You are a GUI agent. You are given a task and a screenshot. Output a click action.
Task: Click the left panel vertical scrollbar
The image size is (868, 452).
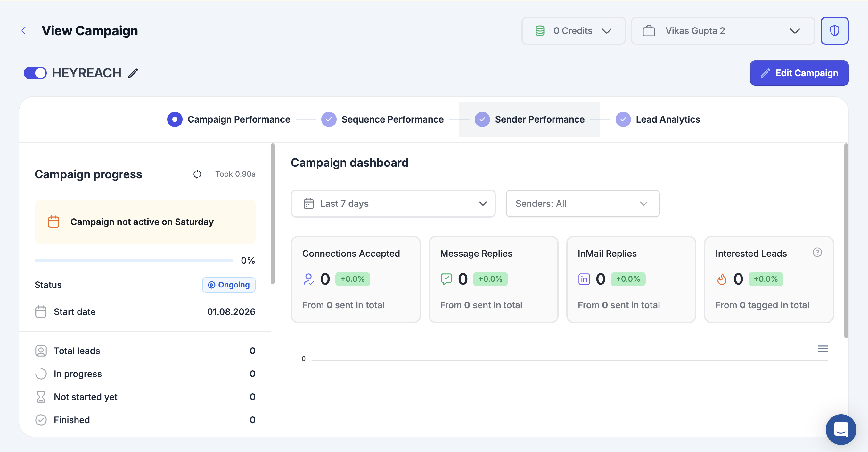click(x=273, y=214)
